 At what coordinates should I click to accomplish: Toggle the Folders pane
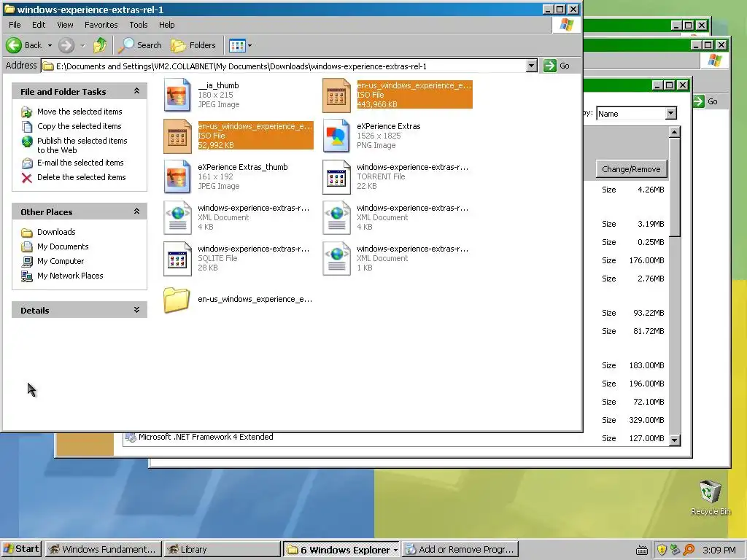click(193, 45)
